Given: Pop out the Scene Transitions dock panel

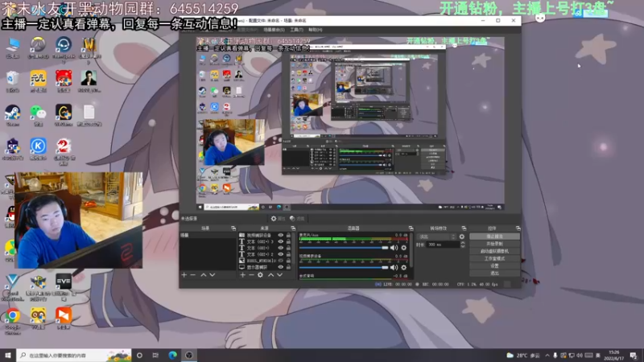Looking at the screenshot, I should tap(464, 228).
